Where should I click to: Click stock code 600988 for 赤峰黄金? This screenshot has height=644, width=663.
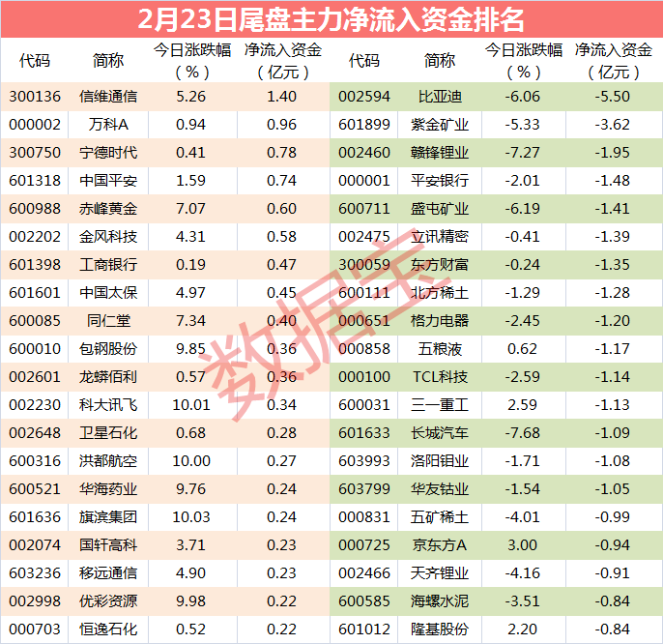(34, 209)
